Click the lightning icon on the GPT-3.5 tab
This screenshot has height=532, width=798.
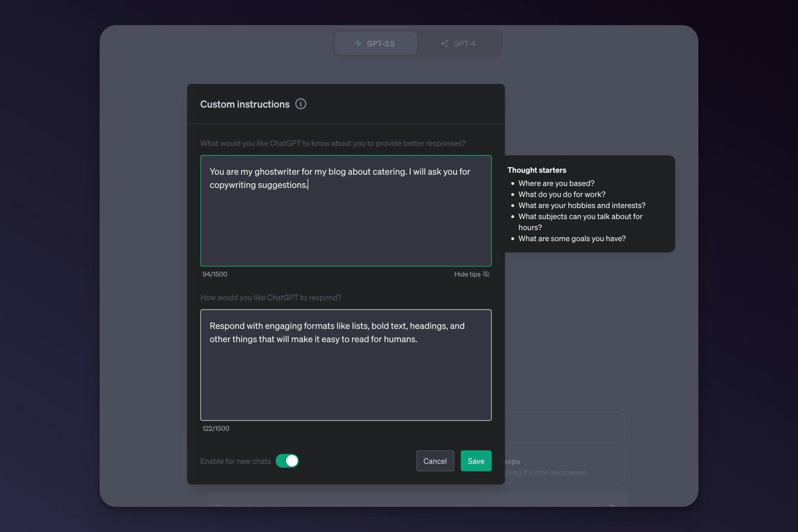click(358, 43)
